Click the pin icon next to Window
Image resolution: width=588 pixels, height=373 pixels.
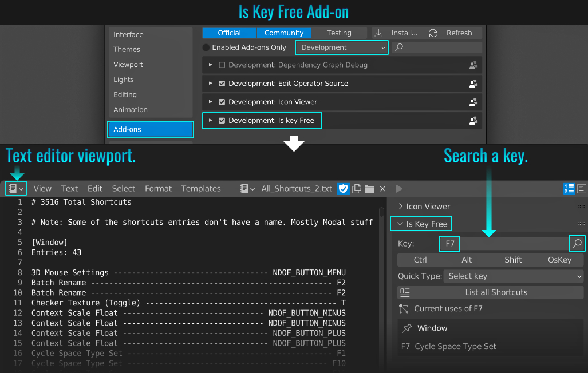click(x=407, y=328)
